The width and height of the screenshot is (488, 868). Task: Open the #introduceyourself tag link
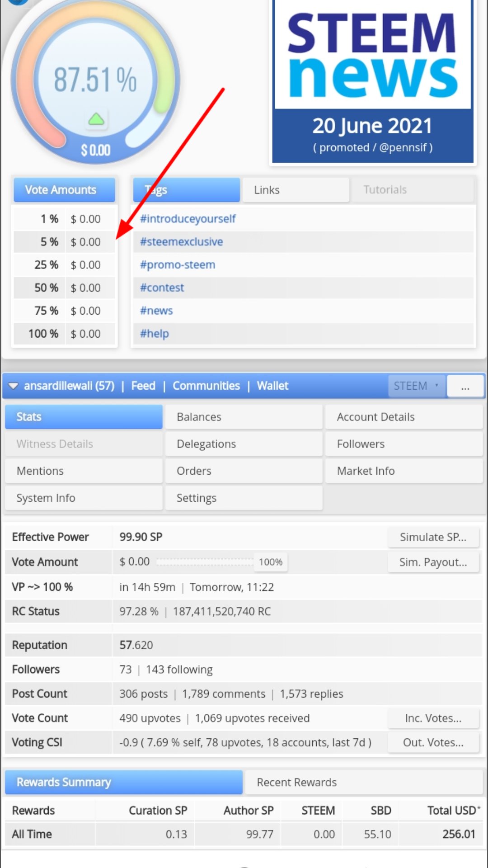tap(188, 219)
